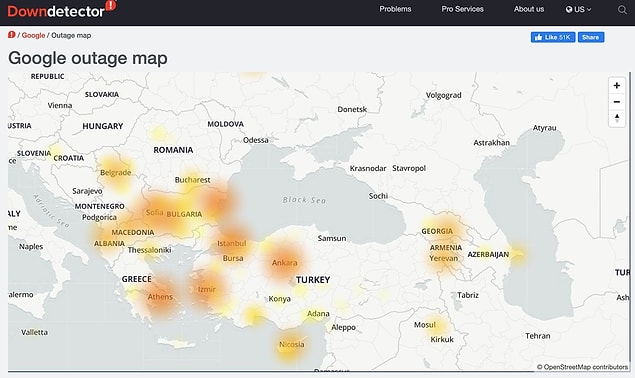Screen dimensions: 635x378
Task: Click the Thessaloniki label on map
Action: (x=149, y=250)
